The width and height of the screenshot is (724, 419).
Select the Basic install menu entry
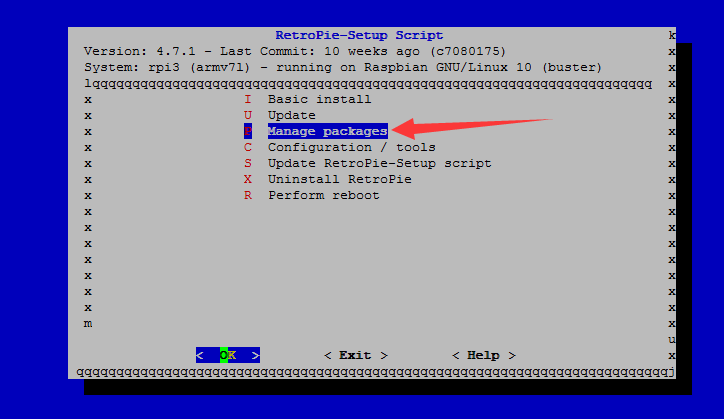[x=320, y=99]
